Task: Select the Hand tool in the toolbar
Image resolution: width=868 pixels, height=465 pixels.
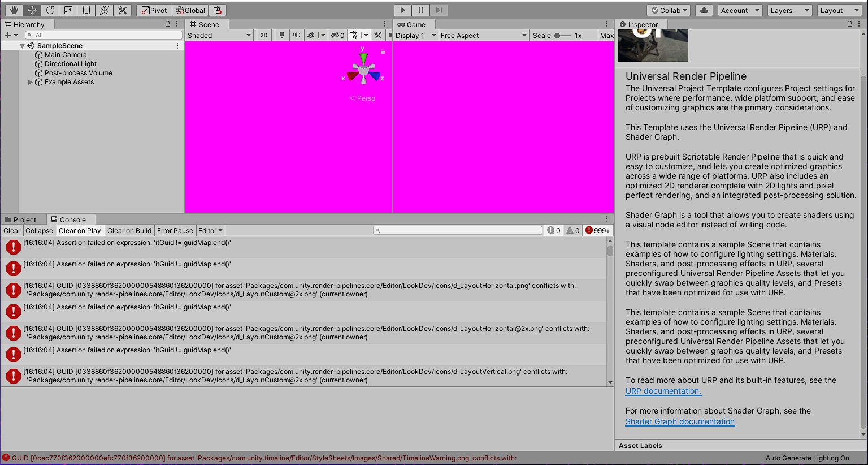Action: pyautogui.click(x=13, y=10)
